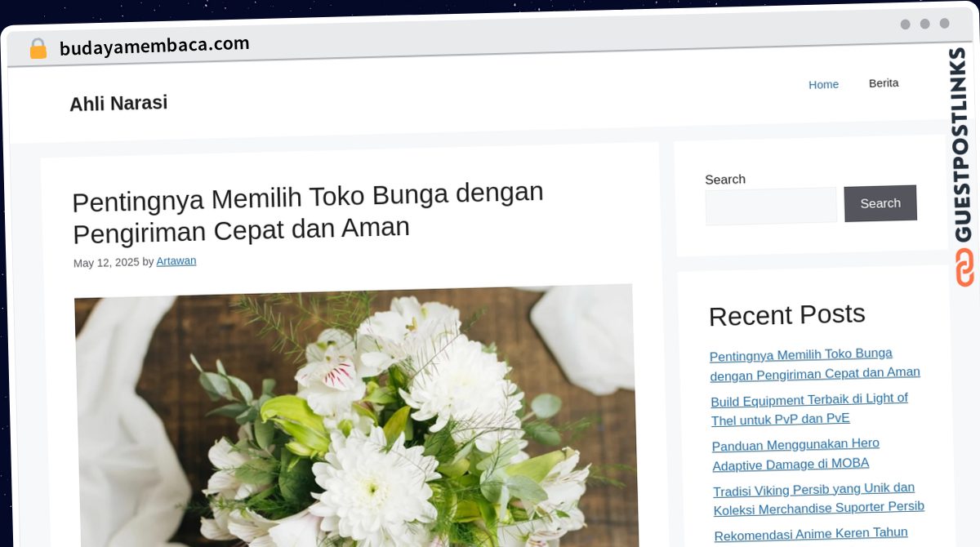
Task: Click the budayamembaca.com address text
Action: click(x=154, y=46)
